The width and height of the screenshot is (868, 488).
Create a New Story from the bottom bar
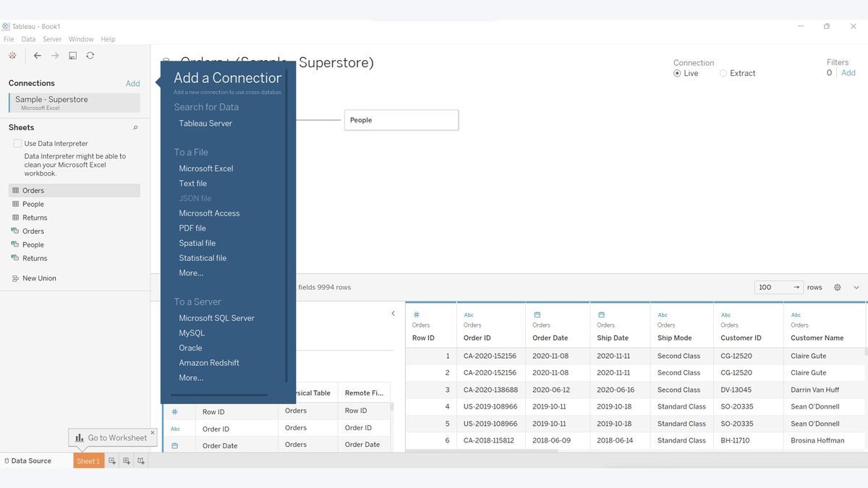coord(140,461)
